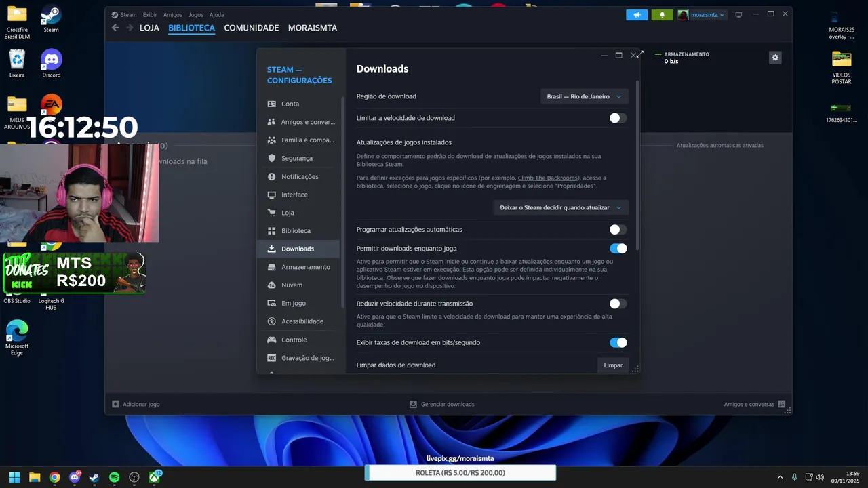The height and width of the screenshot is (488, 868).
Task: Open Notificações settings item
Action: click(298, 176)
